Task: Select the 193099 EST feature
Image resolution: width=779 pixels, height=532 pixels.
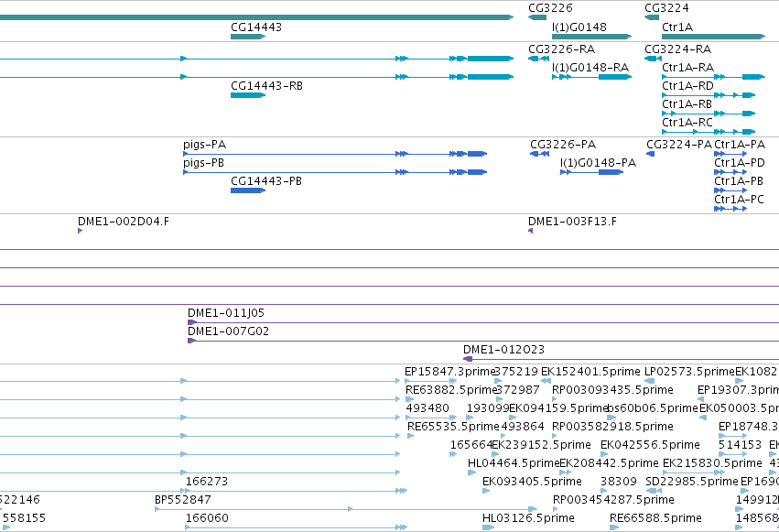Action: click(470, 418)
